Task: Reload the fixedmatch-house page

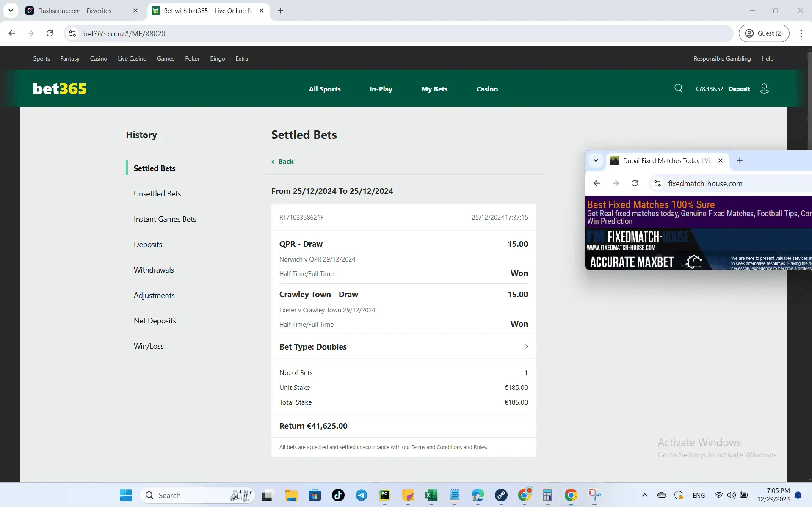Action: point(635,183)
